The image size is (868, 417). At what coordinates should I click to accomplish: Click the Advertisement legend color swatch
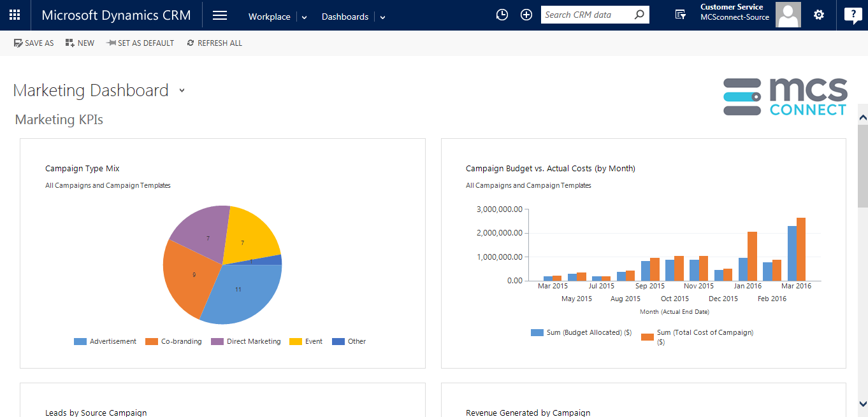(80, 342)
